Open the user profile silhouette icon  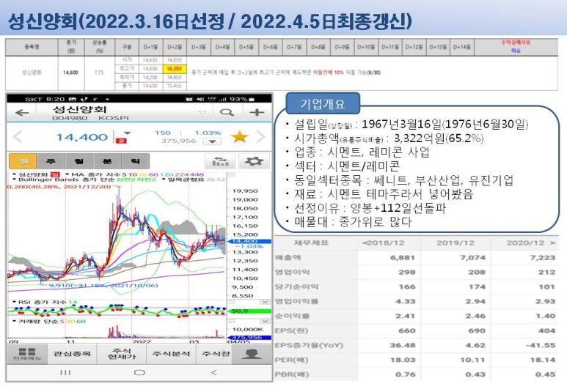(x=252, y=354)
